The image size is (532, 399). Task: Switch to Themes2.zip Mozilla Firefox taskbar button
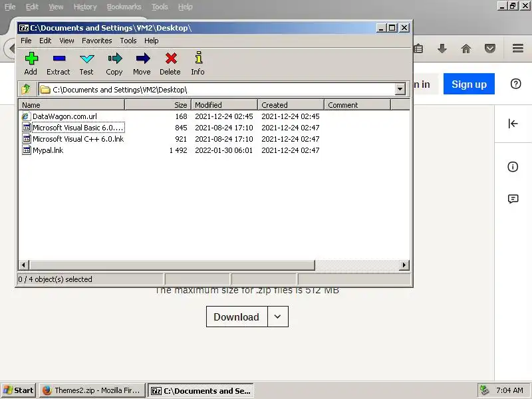tap(92, 390)
